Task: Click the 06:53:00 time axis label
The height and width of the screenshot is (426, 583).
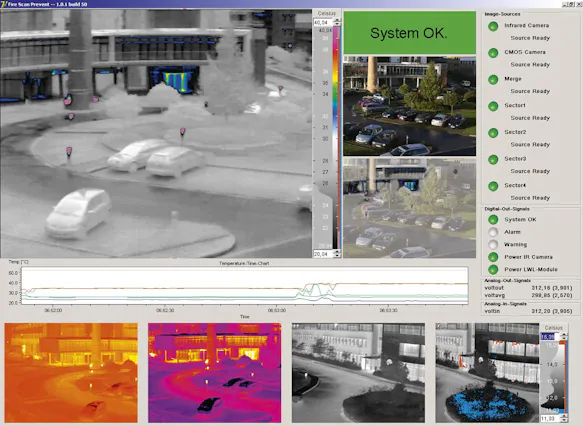Action: pos(277,310)
